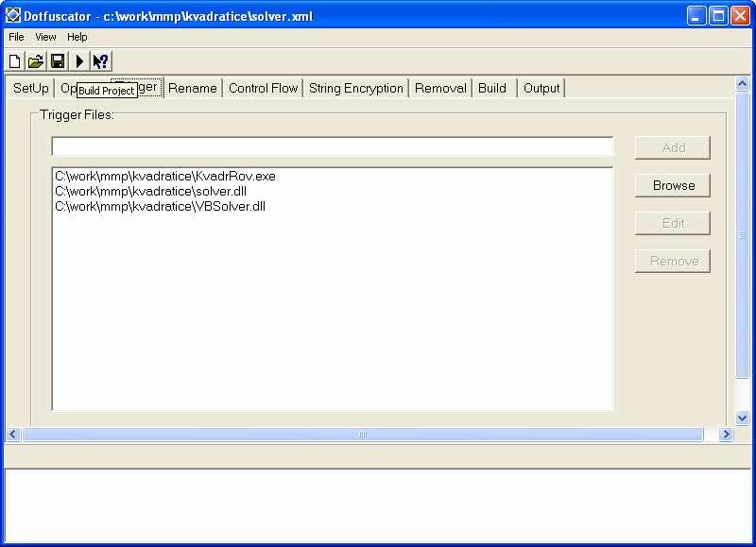Viewport: 756px width, 547px height.
Task: Switch to the Build tab
Action: pyautogui.click(x=492, y=88)
